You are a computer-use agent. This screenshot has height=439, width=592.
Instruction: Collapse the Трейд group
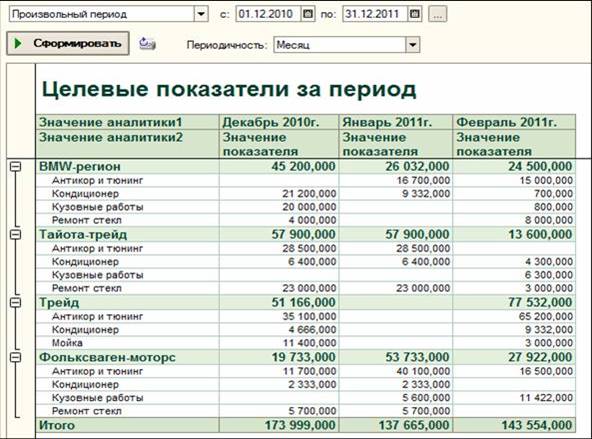16,302
